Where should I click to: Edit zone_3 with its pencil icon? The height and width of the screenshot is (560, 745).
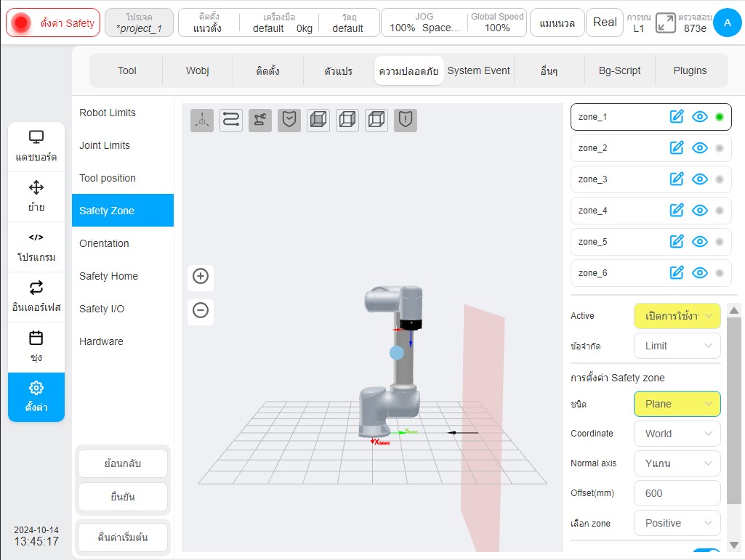tap(676, 179)
